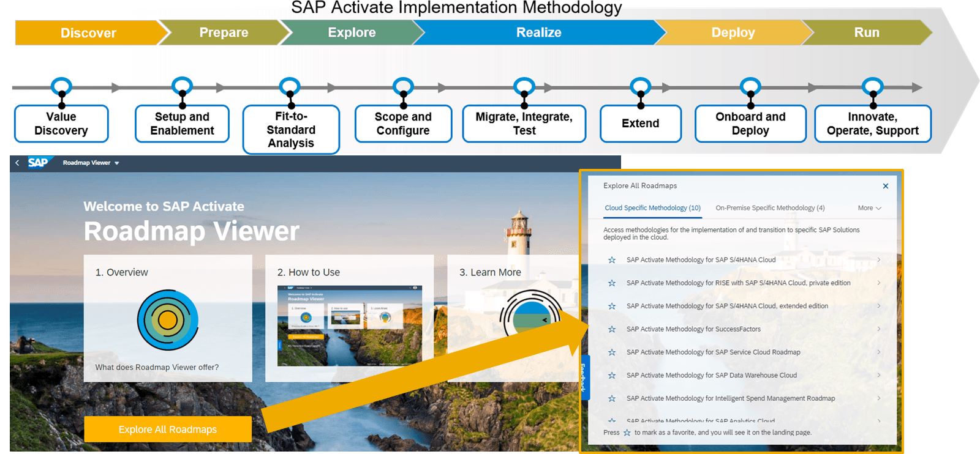Image resolution: width=980 pixels, height=454 pixels.
Task: Open the 2. How to Use card
Action: pos(350,318)
